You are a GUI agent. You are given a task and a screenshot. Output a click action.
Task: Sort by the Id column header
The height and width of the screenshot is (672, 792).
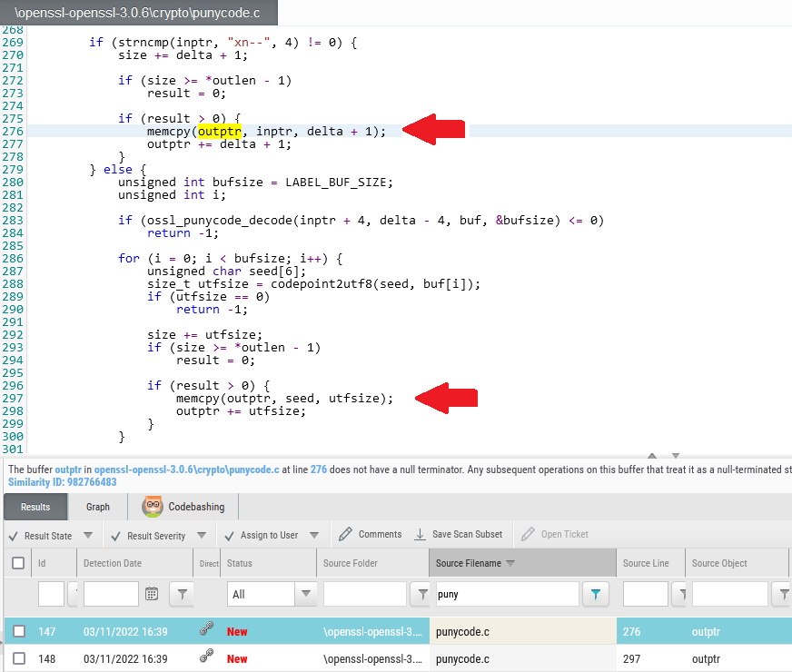42,563
